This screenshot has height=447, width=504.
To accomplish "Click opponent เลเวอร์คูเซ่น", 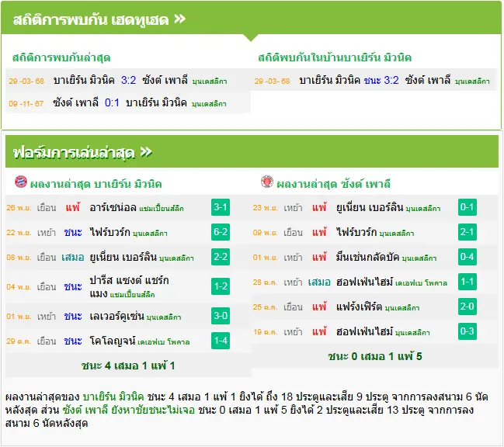I will [x=116, y=317].
